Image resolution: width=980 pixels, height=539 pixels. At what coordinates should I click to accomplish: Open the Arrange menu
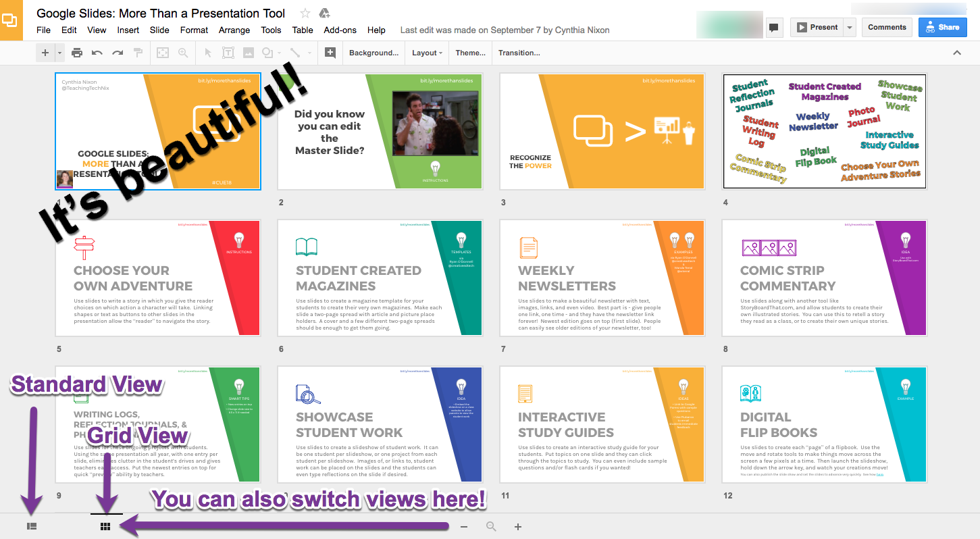(x=234, y=30)
